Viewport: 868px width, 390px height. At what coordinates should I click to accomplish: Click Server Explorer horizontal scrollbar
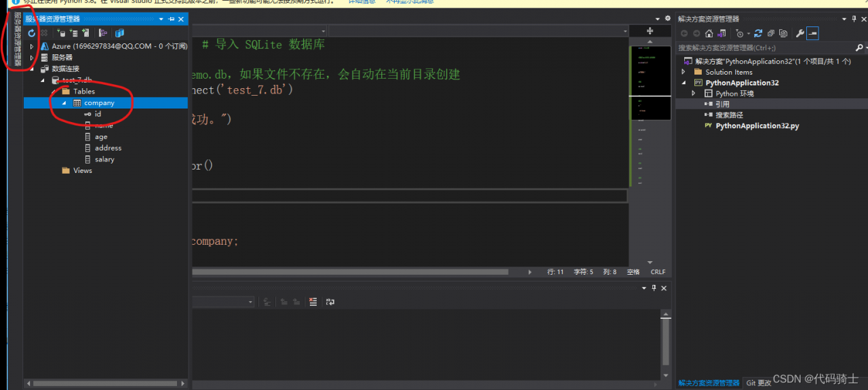pos(106,383)
